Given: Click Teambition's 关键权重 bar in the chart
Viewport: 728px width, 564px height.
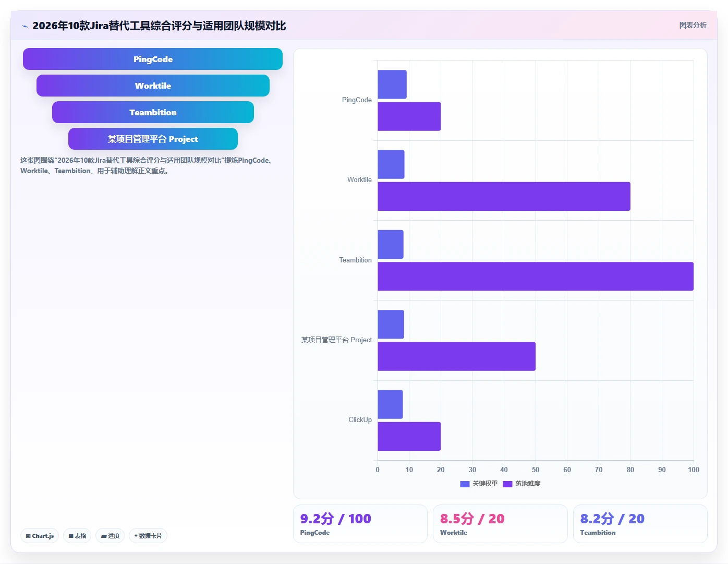Looking at the screenshot, I should click(x=391, y=244).
